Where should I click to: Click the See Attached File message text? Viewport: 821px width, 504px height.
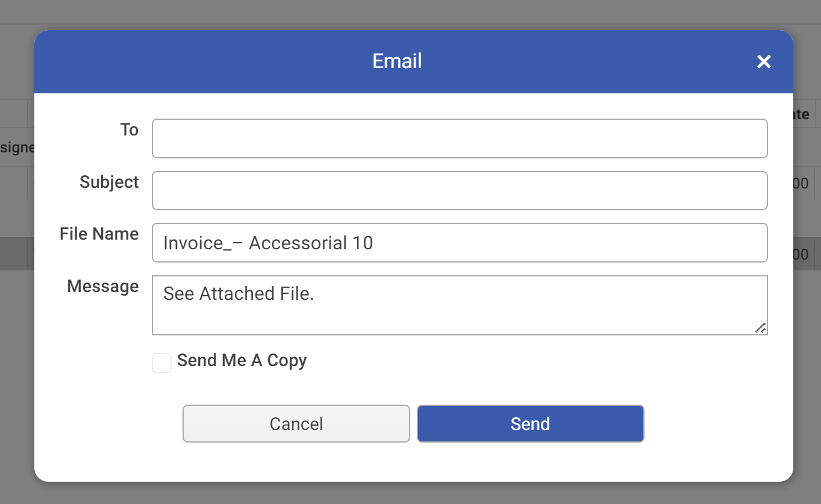point(237,294)
